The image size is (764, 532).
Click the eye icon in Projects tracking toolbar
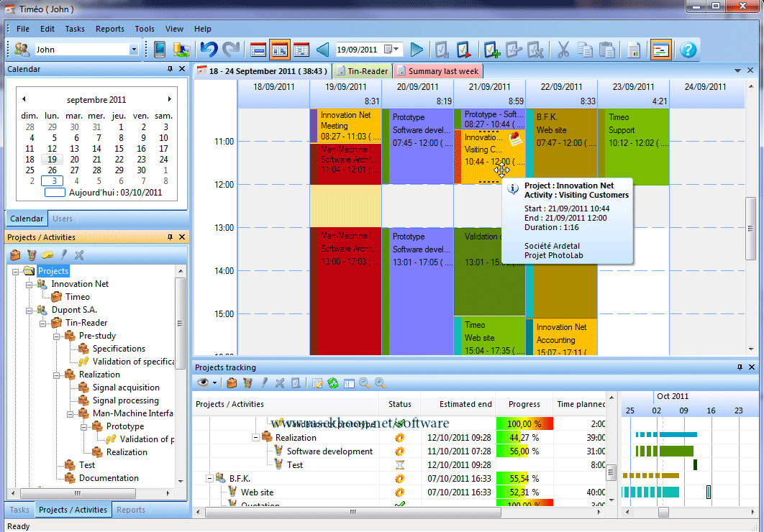coord(202,382)
